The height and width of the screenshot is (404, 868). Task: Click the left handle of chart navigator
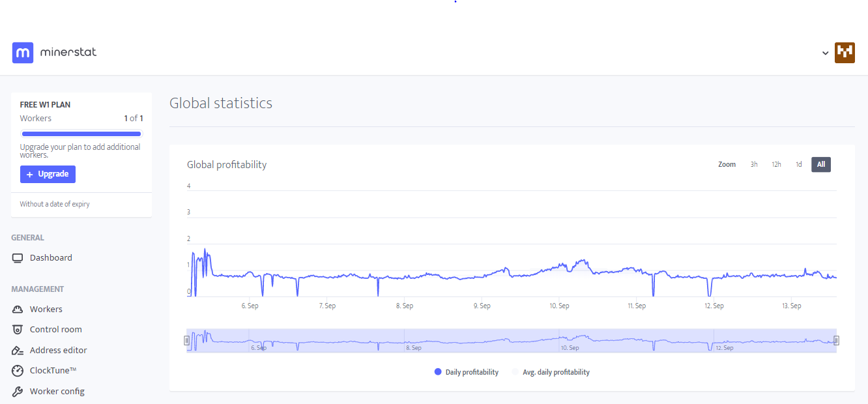pos(187,340)
